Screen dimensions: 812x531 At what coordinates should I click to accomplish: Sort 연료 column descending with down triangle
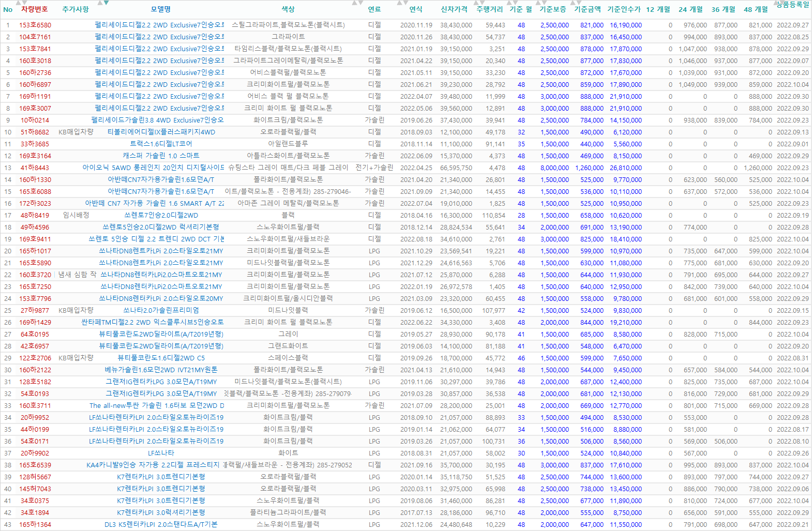pos(360,2)
